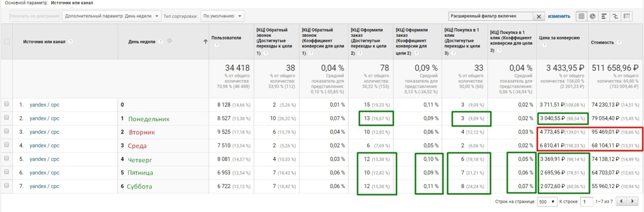
Task: Click the К строке page number field
Action: pyautogui.click(x=586, y=201)
